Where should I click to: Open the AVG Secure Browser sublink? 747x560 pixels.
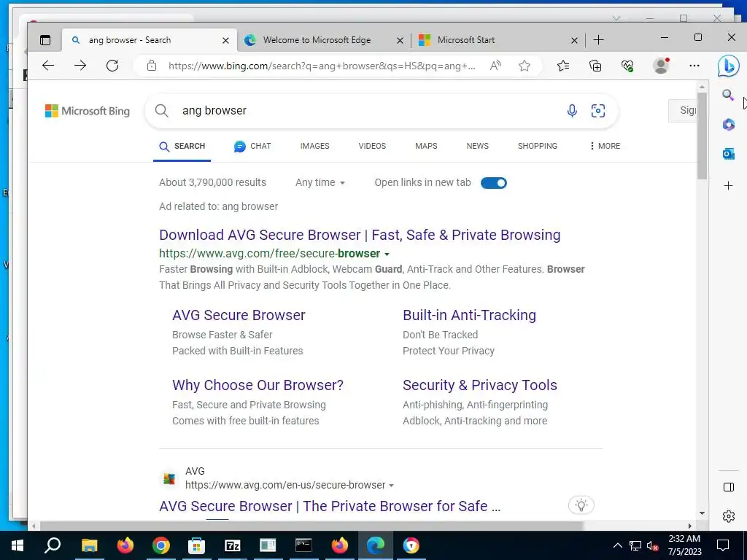tap(239, 315)
